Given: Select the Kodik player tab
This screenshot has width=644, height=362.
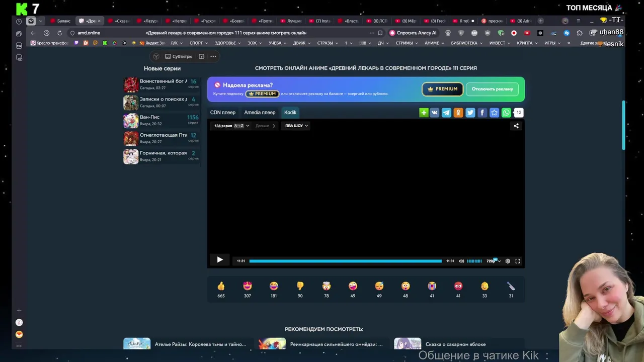Looking at the screenshot, I should click(x=290, y=113).
